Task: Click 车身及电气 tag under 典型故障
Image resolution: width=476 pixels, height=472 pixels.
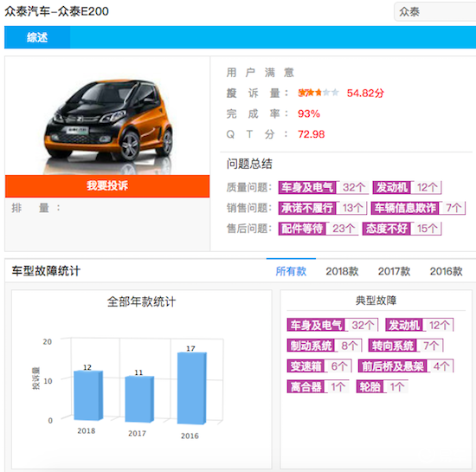Action: 332,325
